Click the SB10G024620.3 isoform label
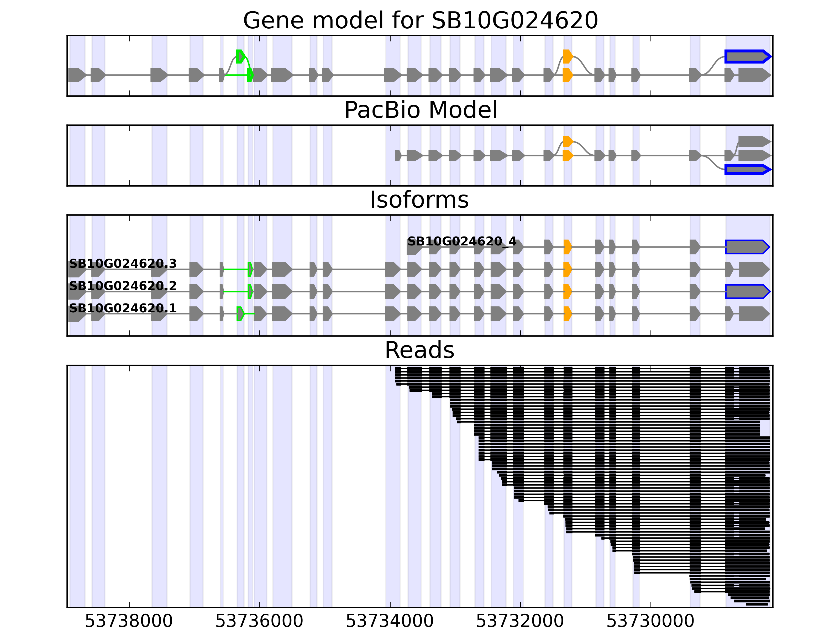Screen dimensions: 840x630 [x=123, y=264]
